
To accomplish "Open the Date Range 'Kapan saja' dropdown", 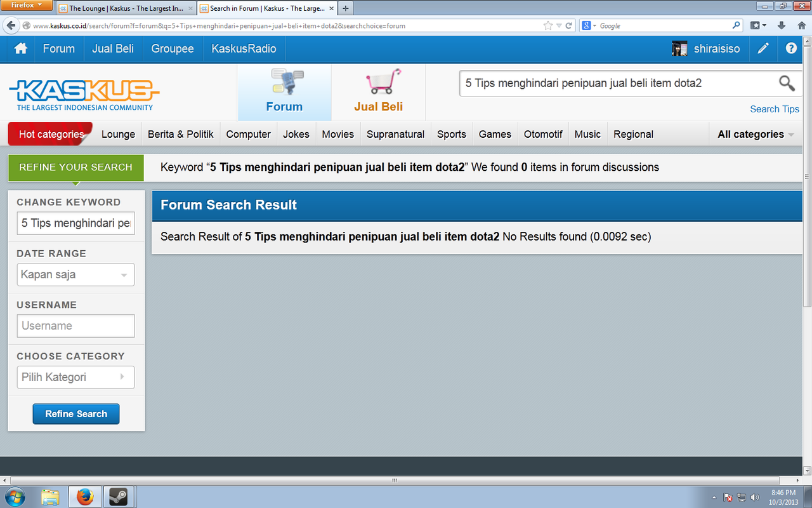I will [75, 275].
